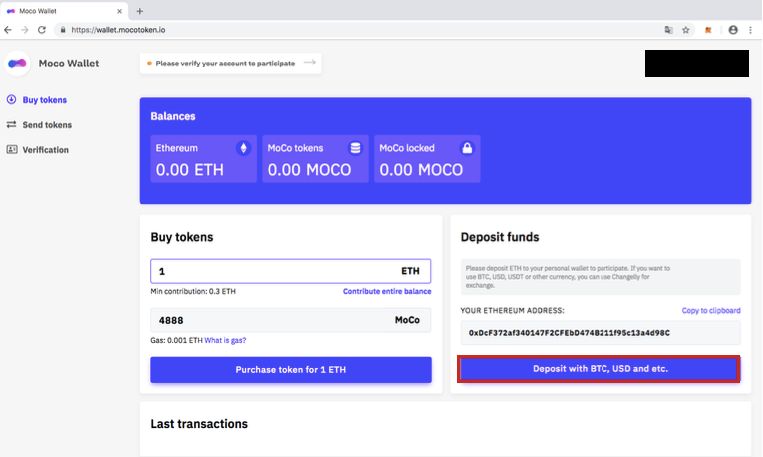Open the Chrome three-dot menu
This screenshot has width=763, height=457.
pyautogui.click(x=750, y=30)
